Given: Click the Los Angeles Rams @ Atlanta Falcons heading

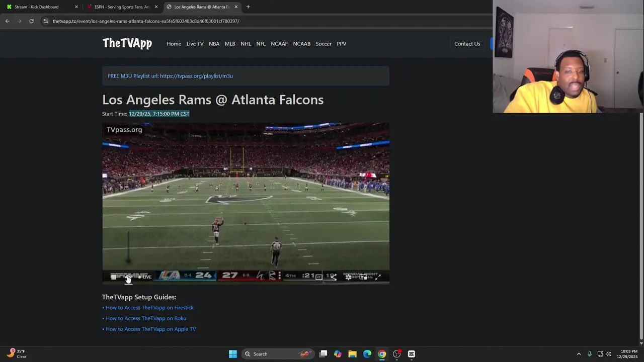Looking at the screenshot, I should 213,100.
